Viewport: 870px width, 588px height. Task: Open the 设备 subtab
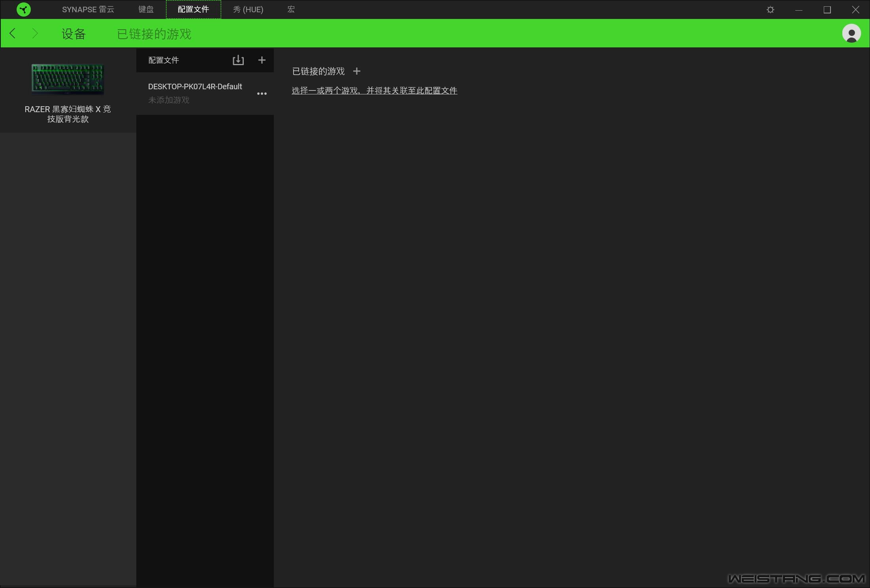click(x=73, y=34)
